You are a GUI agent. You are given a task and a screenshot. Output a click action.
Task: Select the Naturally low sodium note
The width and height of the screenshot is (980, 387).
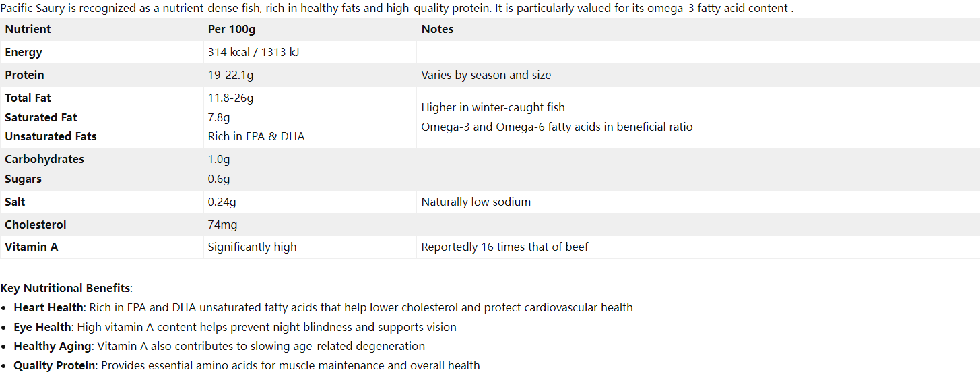pyautogui.click(x=476, y=202)
